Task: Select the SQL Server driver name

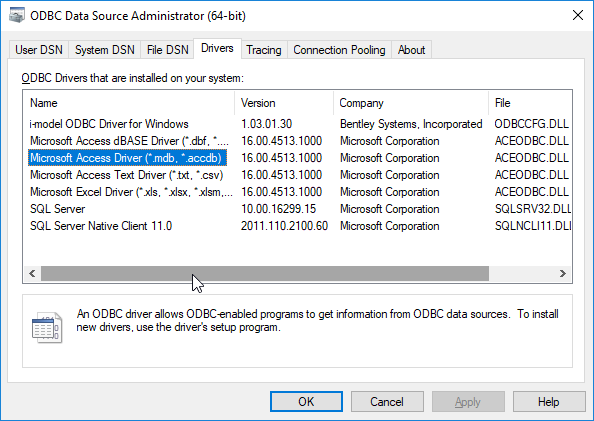Action: [58, 209]
